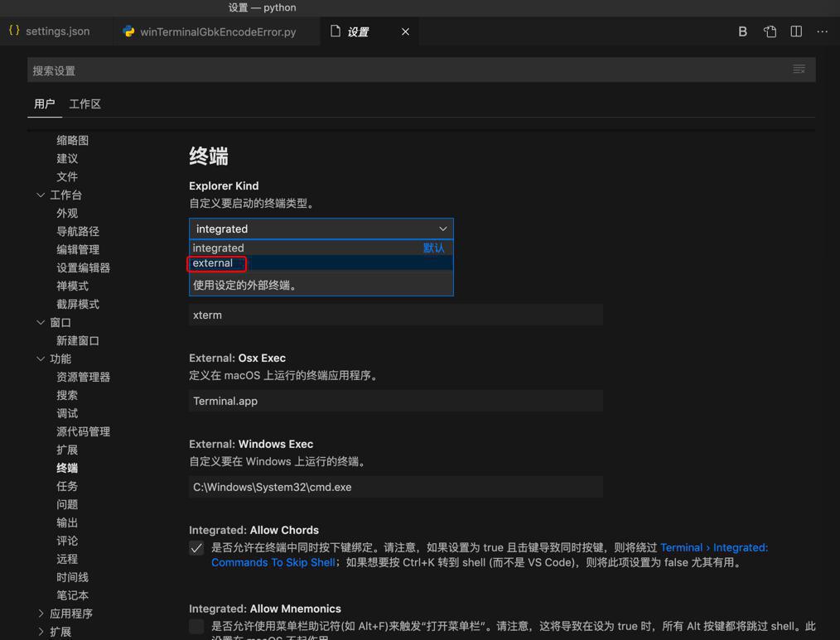Open the more actions ellipsis menu

[823, 31]
